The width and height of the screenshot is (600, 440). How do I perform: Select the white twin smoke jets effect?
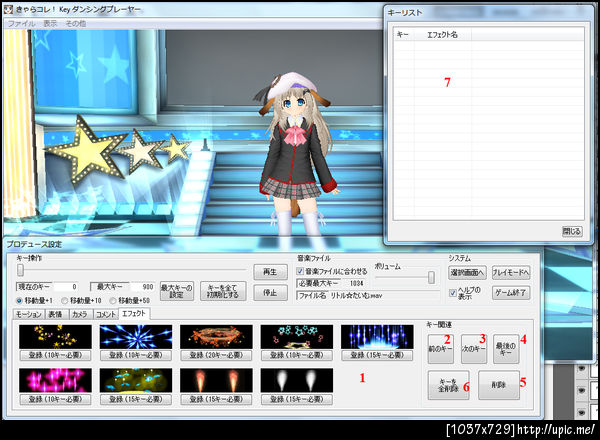point(297,380)
